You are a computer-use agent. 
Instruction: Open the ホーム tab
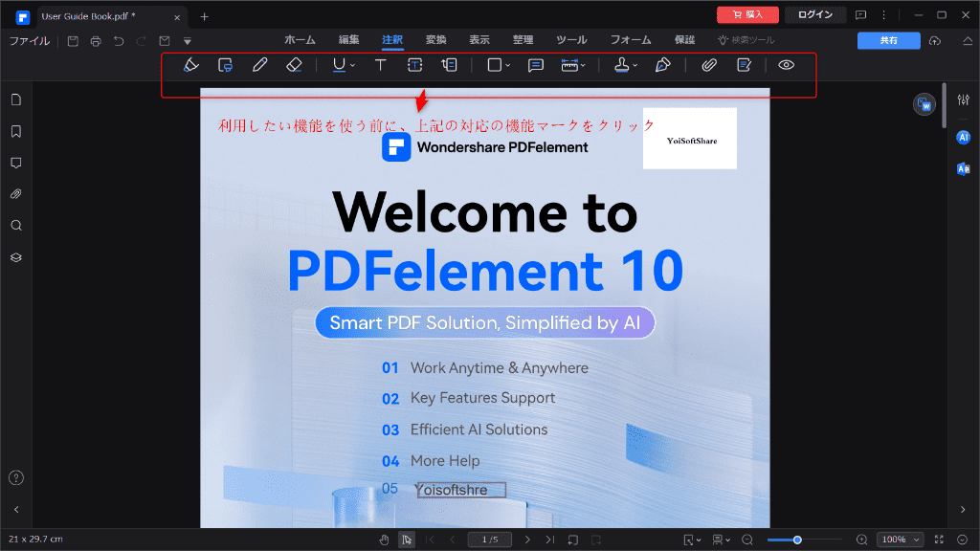[x=300, y=40]
